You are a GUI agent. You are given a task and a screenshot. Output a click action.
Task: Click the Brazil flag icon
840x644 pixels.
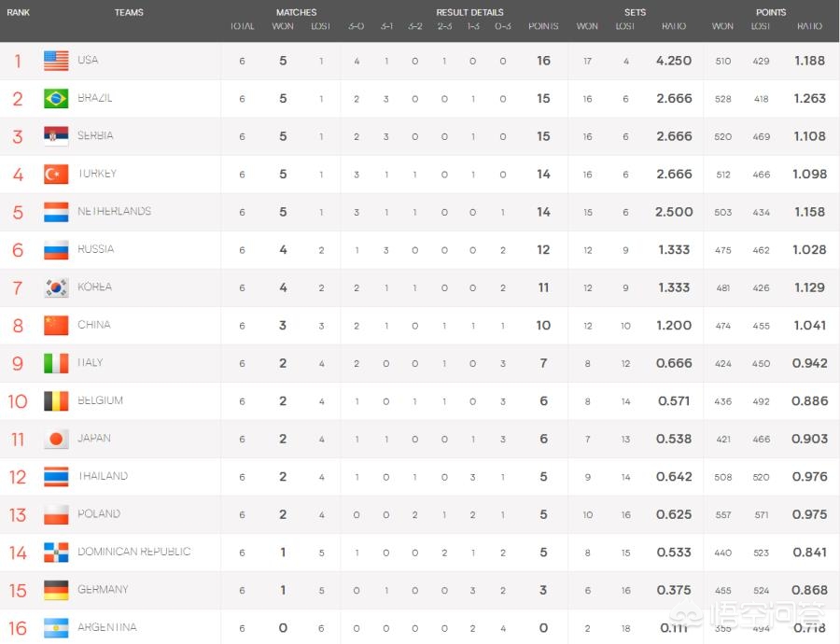[x=56, y=99]
